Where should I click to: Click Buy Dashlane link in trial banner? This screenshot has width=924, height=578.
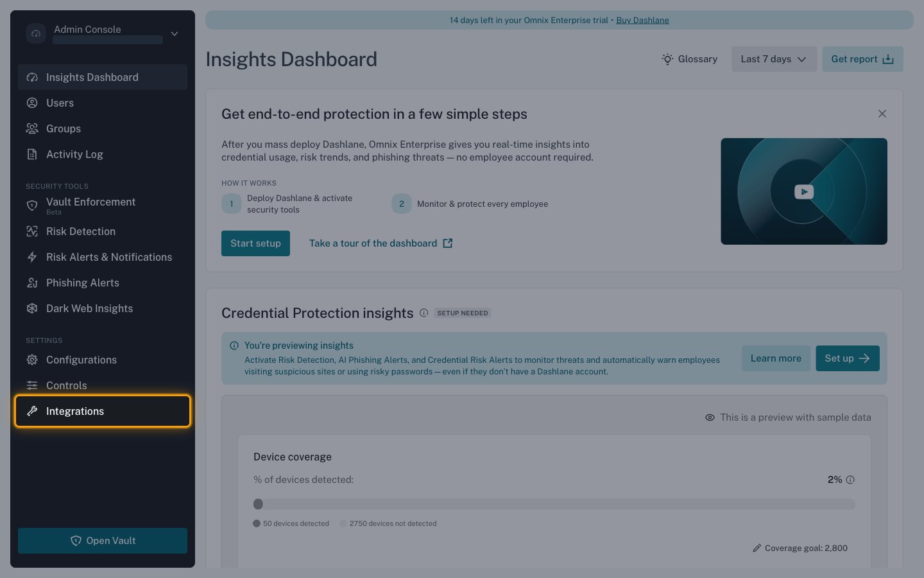point(642,20)
